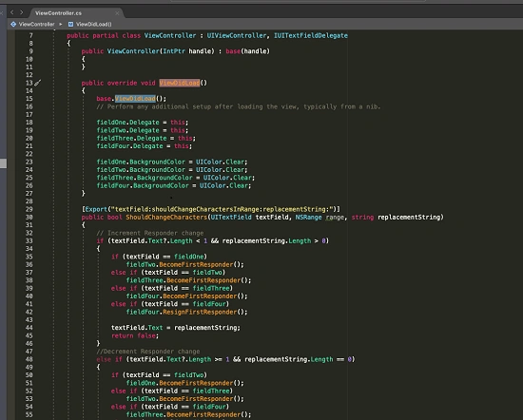Click IUITextFieldDelegate interface name on line 7
Viewport: 523px width, 420px height.
(x=311, y=35)
